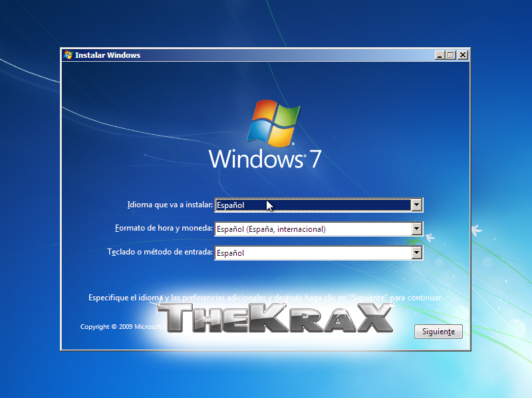
Task: Open the 'Teclado o método de entrada' dropdown arrow
Action: click(x=417, y=253)
